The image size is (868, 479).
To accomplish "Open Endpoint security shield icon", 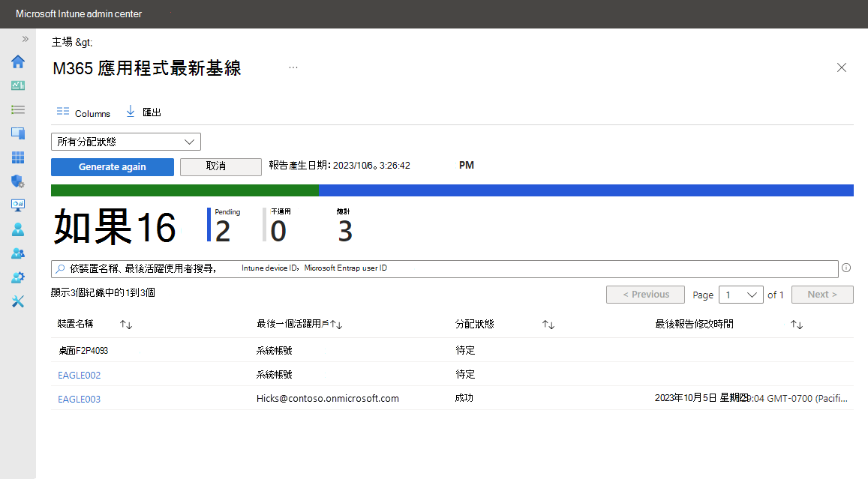I will pyautogui.click(x=18, y=181).
